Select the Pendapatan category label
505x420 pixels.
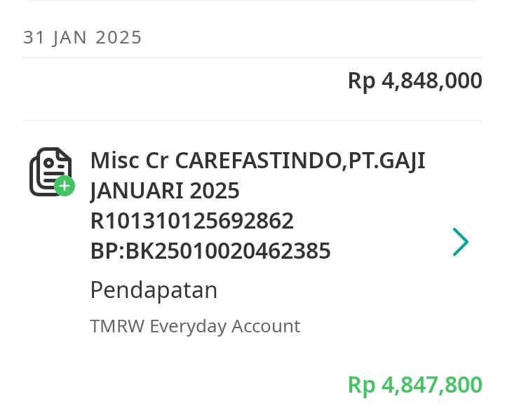154,290
